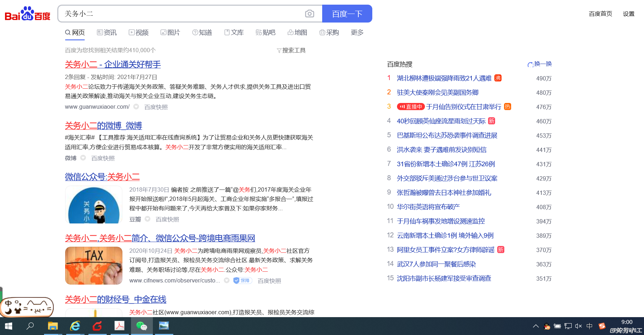
Task: Refresh hot searches with 换一换
Action: (540, 64)
